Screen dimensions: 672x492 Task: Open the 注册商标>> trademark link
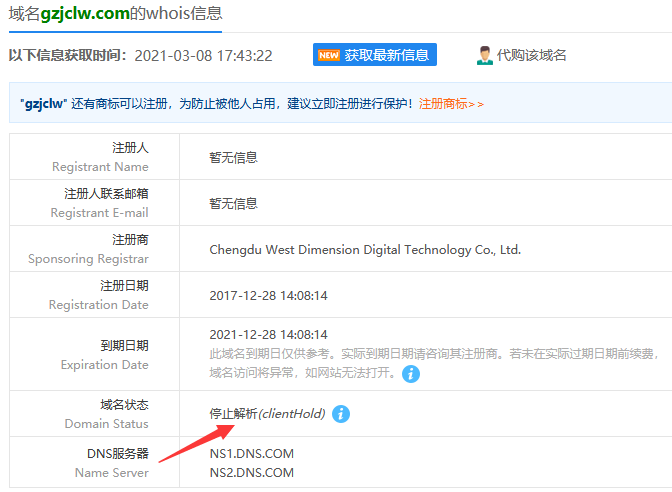451,103
